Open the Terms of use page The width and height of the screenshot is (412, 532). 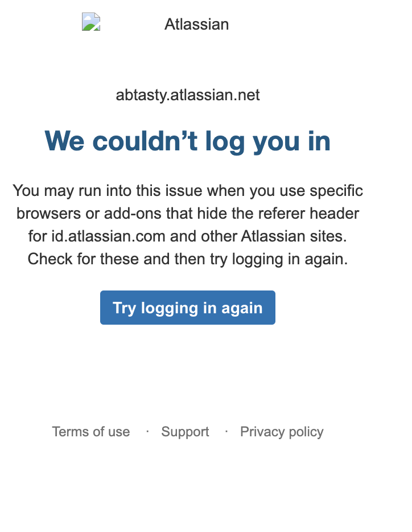point(90,432)
